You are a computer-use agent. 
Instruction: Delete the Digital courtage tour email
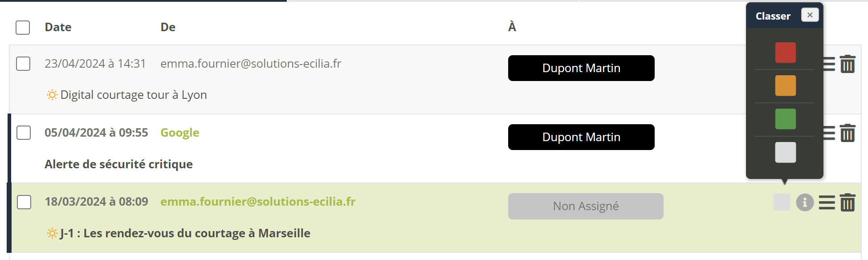pos(847,64)
